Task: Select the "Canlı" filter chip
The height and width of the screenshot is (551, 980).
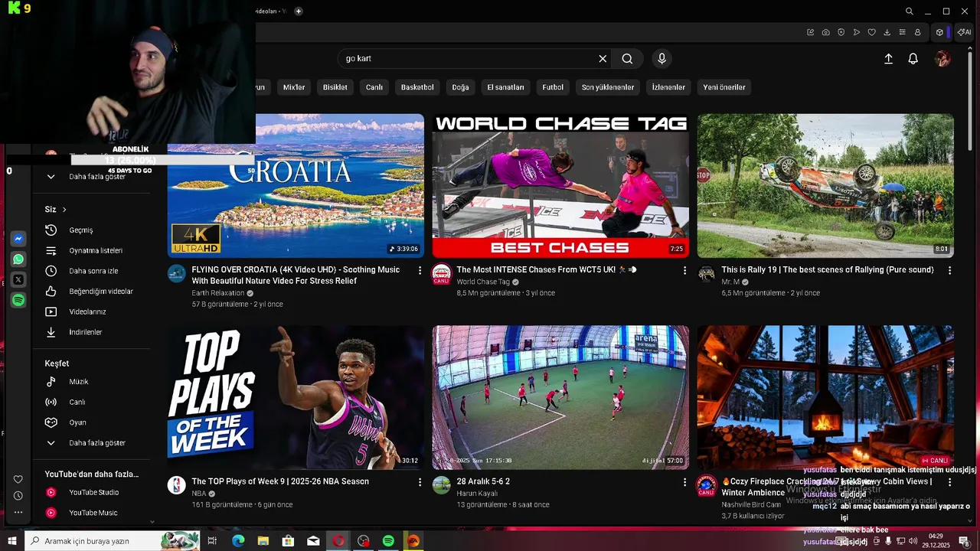Action: coord(374,87)
